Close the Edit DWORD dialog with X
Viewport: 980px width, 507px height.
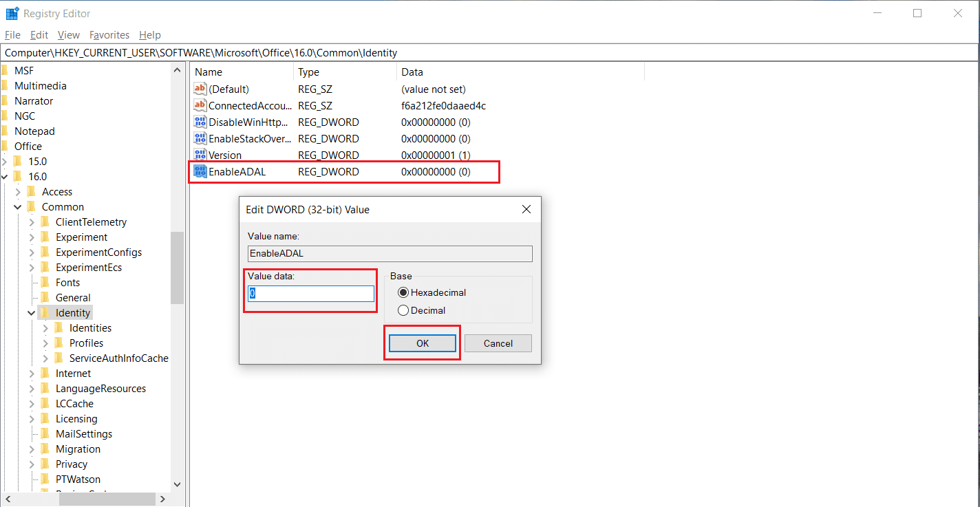tap(526, 209)
